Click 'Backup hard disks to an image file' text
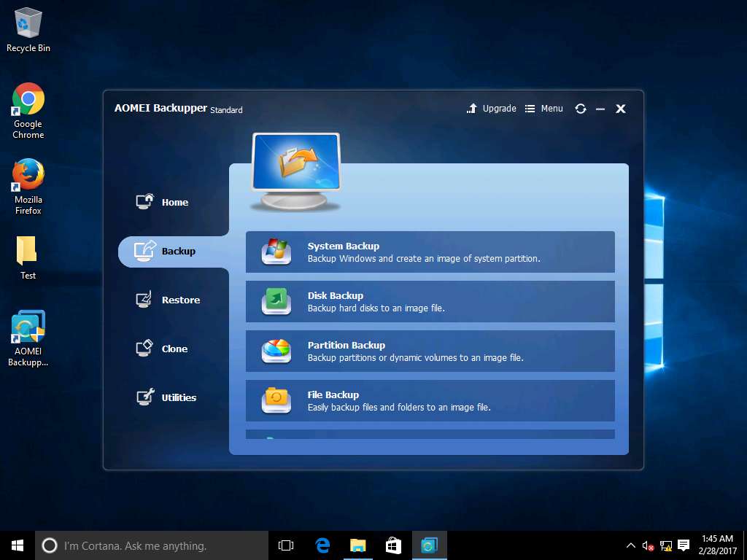This screenshot has width=747, height=560. pos(376,308)
